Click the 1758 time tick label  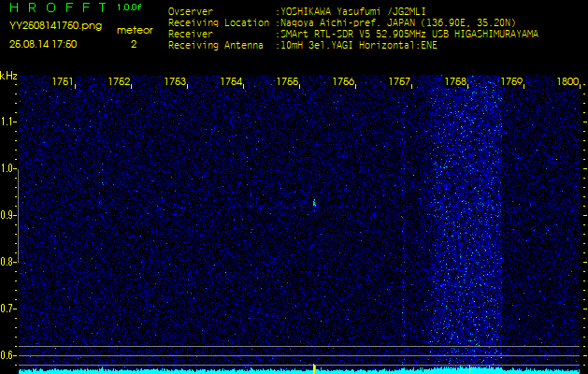coord(455,81)
